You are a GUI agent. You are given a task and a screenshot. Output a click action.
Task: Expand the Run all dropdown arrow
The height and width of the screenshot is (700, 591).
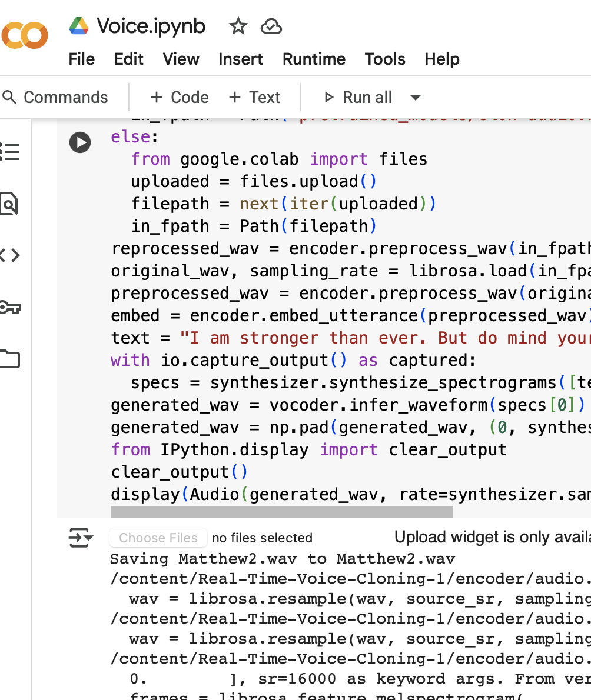pyautogui.click(x=416, y=98)
